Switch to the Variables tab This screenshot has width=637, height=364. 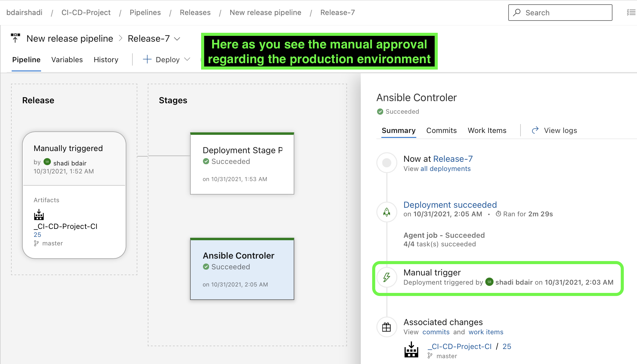coord(67,60)
